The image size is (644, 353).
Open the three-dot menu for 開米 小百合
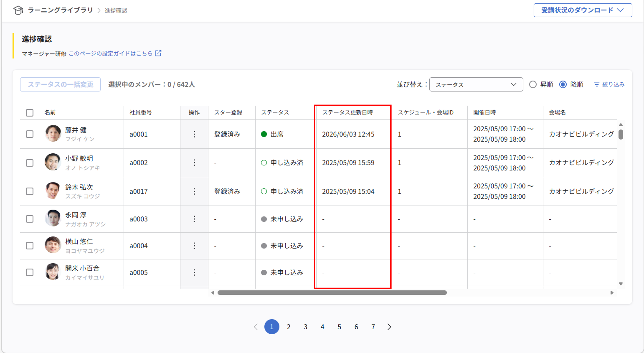tap(194, 272)
